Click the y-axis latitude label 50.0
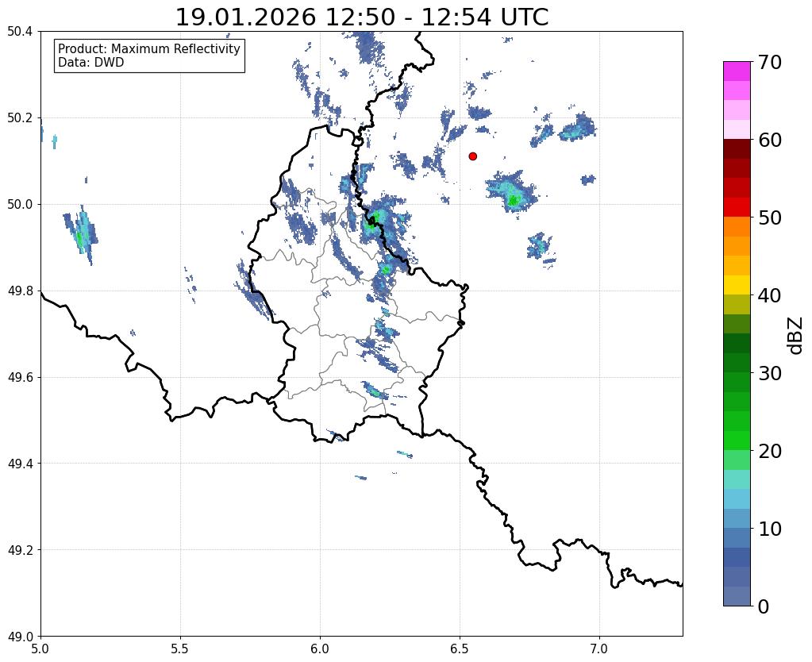Image resolution: width=812 pixels, height=662 pixels. point(20,205)
